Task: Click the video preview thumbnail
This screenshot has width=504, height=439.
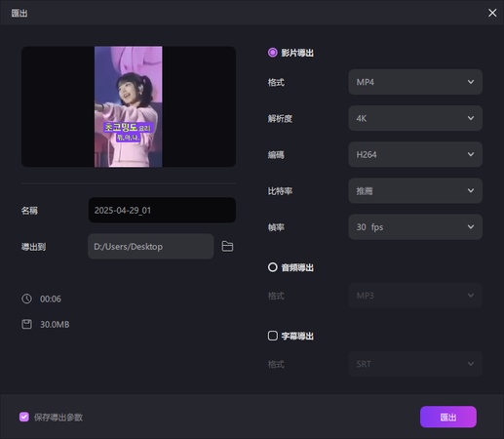Action: click(129, 106)
